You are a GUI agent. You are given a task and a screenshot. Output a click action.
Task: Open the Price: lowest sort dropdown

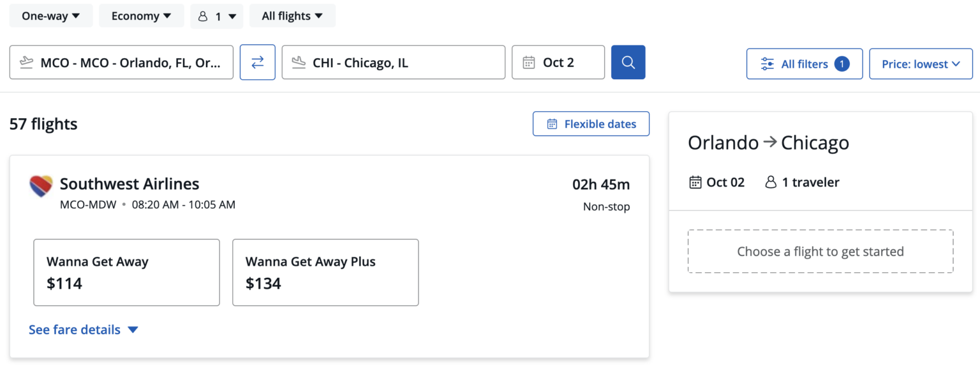921,64
